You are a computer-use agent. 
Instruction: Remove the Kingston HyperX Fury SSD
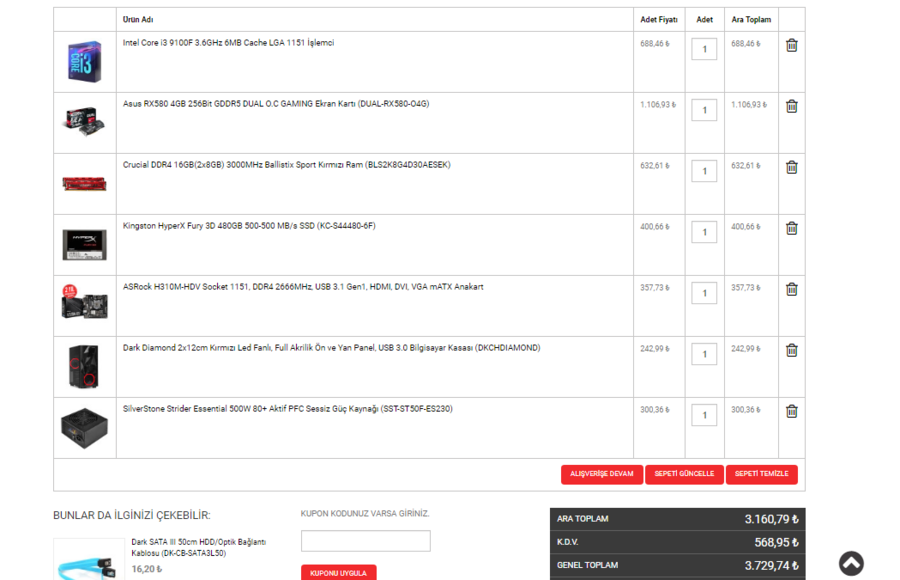coord(792,228)
